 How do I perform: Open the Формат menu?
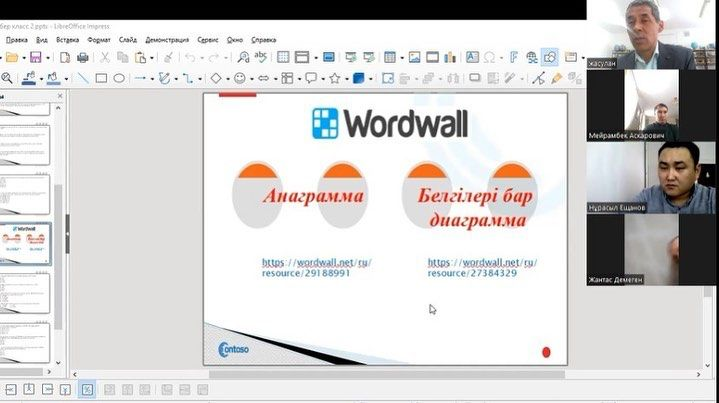(x=99, y=40)
